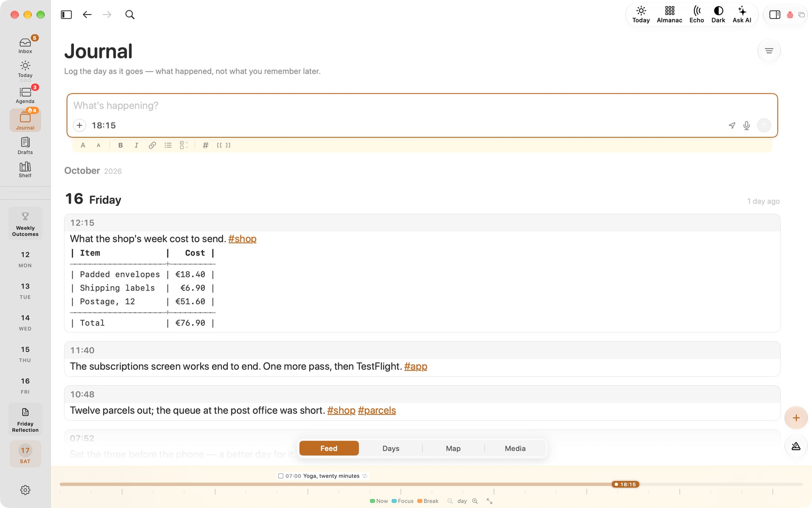Switch to the Days tab

point(391,448)
